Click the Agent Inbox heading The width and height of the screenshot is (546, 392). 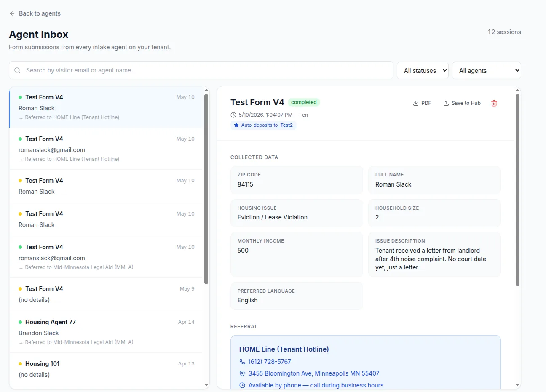click(39, 35)
